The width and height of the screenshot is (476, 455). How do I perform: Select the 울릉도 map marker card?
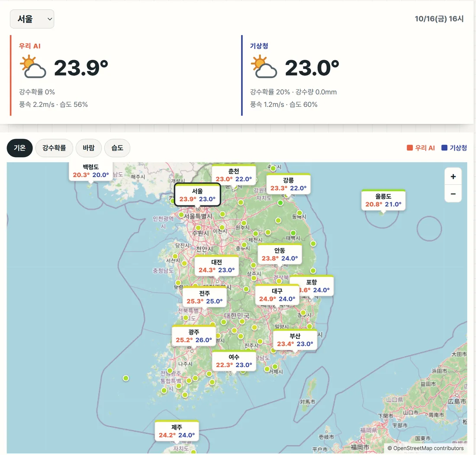click(383, 200)
